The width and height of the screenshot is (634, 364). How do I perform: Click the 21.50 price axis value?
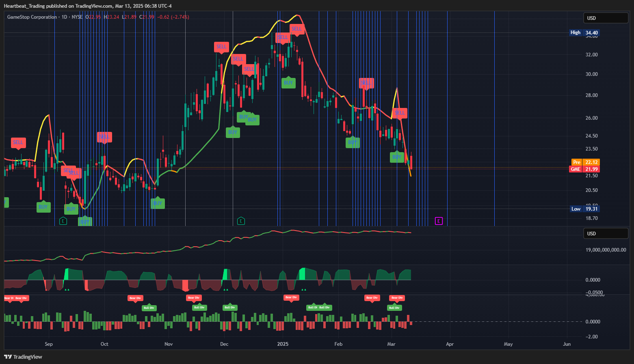592,176
